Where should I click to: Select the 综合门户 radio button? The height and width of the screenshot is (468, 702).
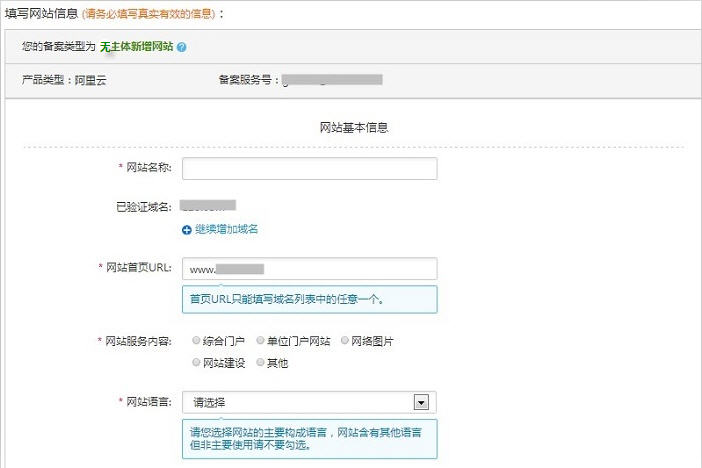click(196, 340)
